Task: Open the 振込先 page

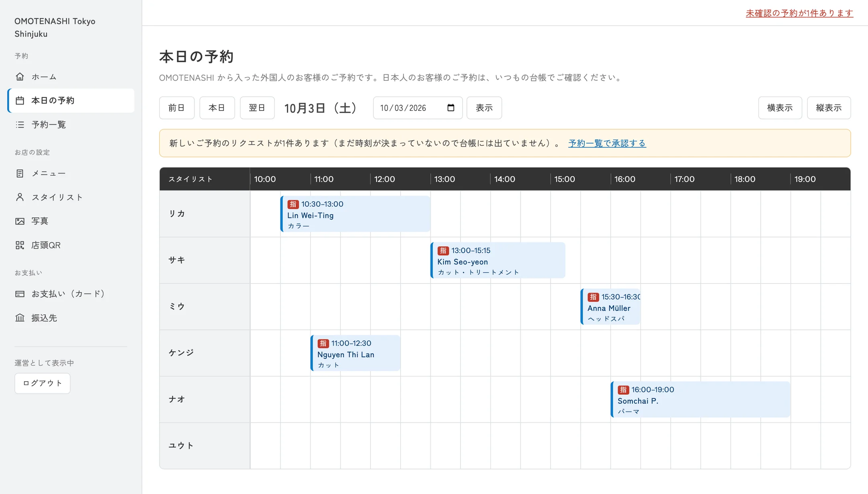Action: pos(71,318)
